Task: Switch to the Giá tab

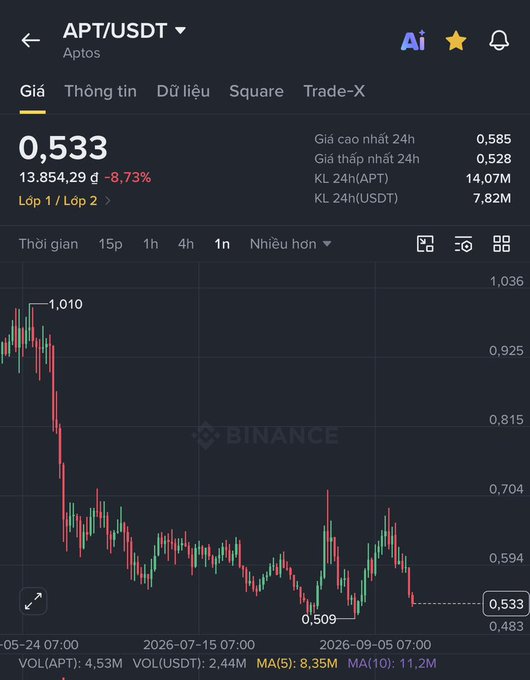Action: pos(32,91)
